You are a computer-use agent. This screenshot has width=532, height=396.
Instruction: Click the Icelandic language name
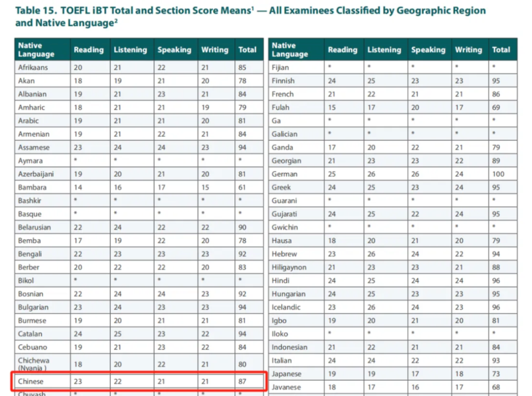point(286,307)
